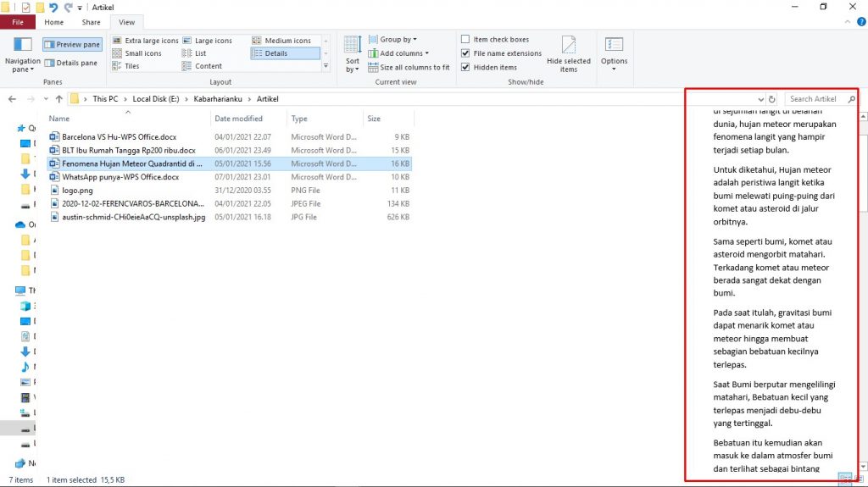Switch to the Home ribbon tab
Screen dimensions: 868x487
coord(53,22)
